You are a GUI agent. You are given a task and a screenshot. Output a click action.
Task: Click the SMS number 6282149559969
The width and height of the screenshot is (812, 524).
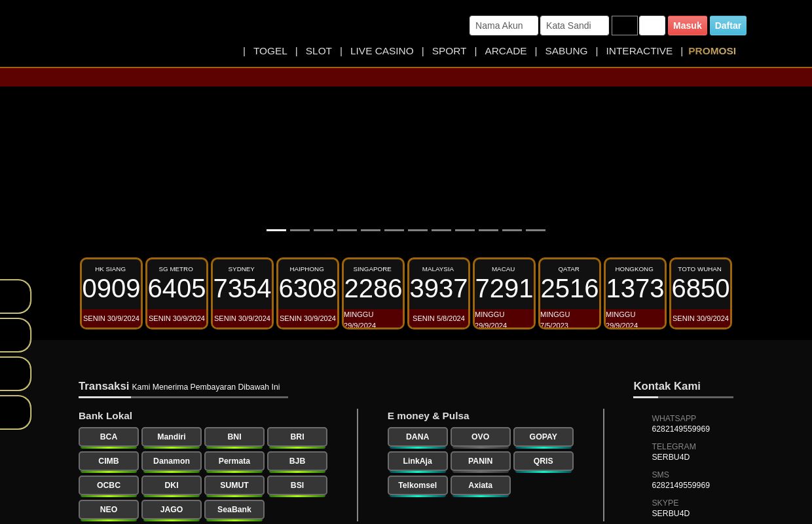(x=680, y=485)
